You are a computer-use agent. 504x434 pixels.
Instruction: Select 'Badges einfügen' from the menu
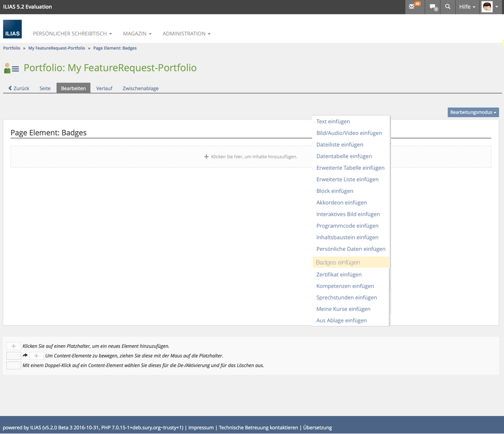click(338, 263)
